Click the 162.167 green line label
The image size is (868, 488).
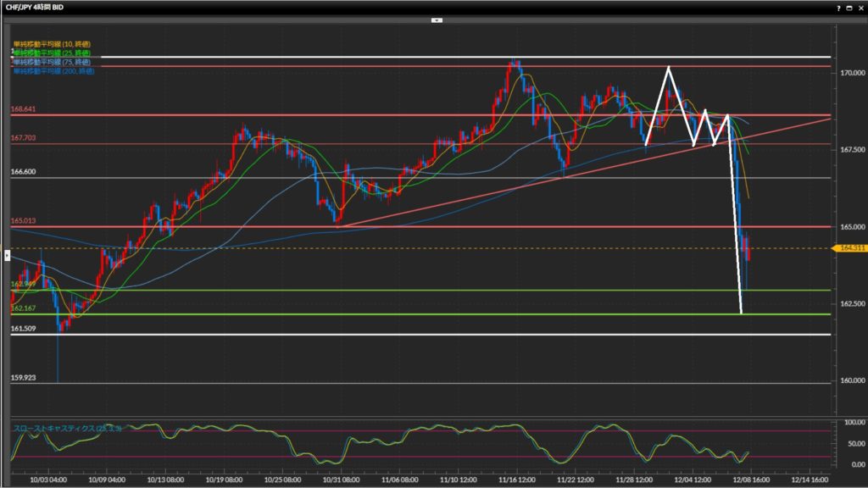tap(23, 308)
